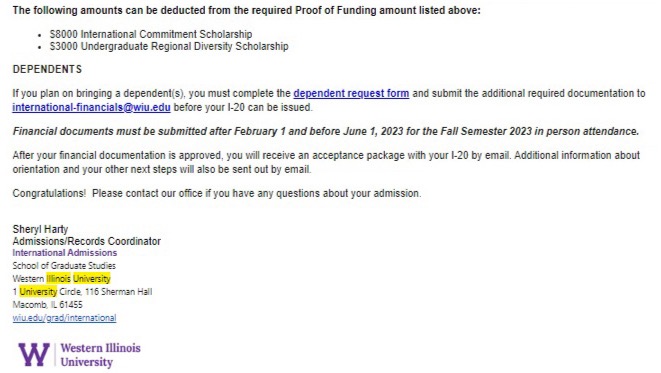
Task: Open the dependent request form link
Action: [351, 93]
